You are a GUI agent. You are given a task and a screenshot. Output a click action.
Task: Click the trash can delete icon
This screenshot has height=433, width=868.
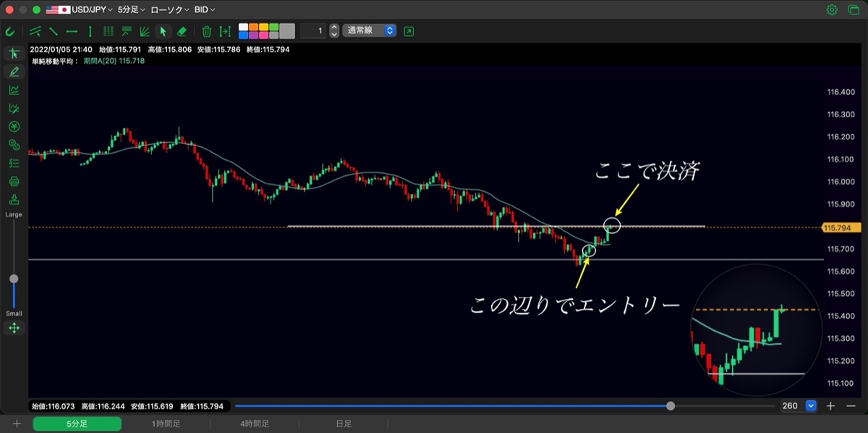tap(207, 31)
